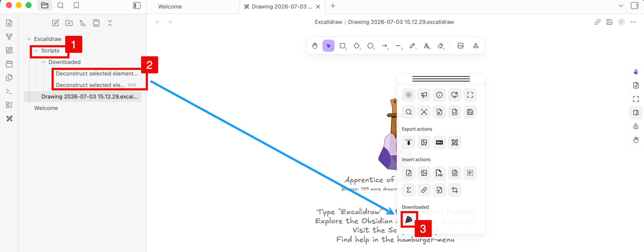Screen dimensions: 644x252
Task: Toggle the panel icon on the right vertical bar
Action: tap(636, 112)
